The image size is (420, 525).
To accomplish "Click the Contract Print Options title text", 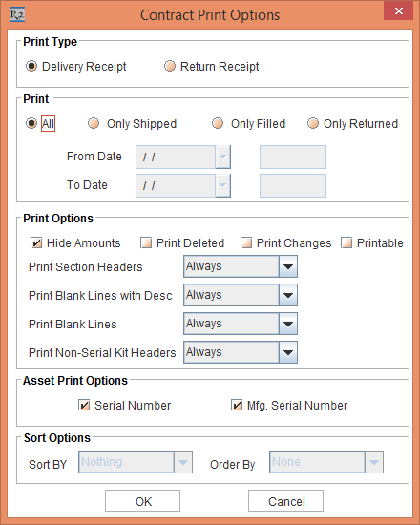I will click(210, 15).
